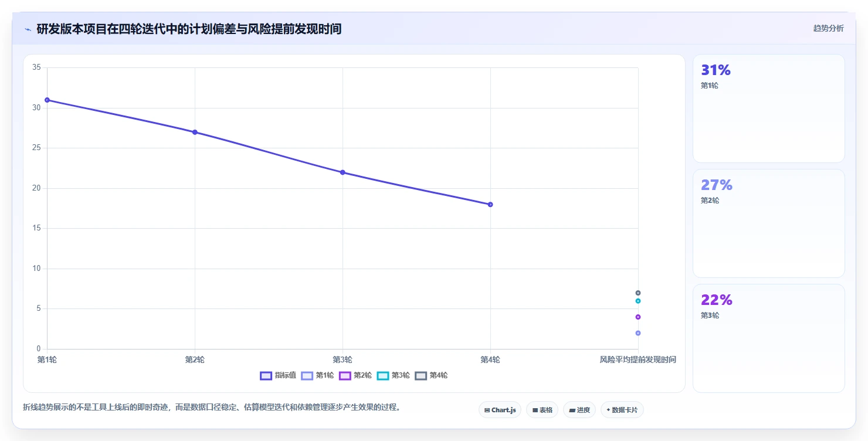Image resolution: width=868 pixels, height=441 pixels.
Task: Open the 27% 第2轮 data card
Action: pos(769,223)
